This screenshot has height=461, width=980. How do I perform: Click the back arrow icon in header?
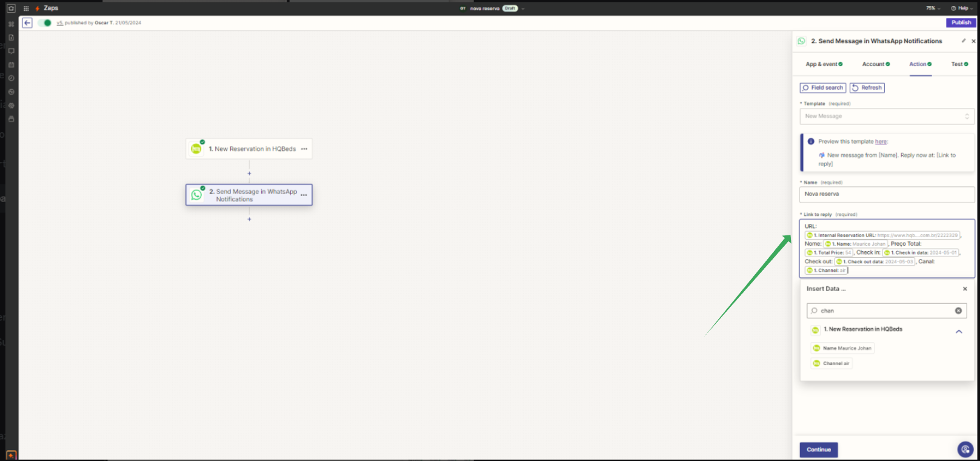coord(27,22)
